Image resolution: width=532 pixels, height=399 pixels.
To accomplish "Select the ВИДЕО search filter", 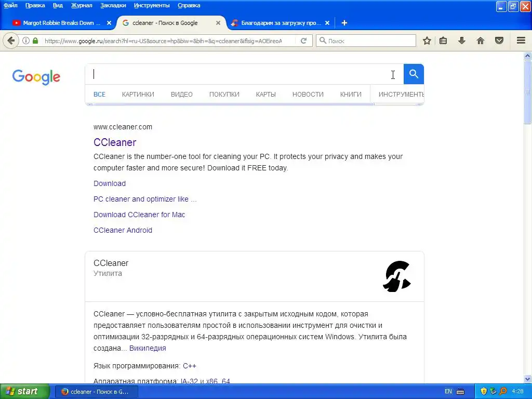I will click(x=181, y=95).
